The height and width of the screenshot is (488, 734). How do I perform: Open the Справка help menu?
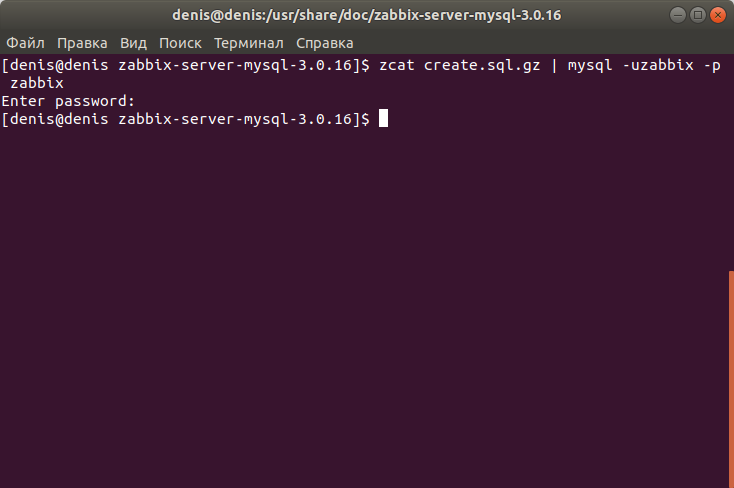point(325,43)
